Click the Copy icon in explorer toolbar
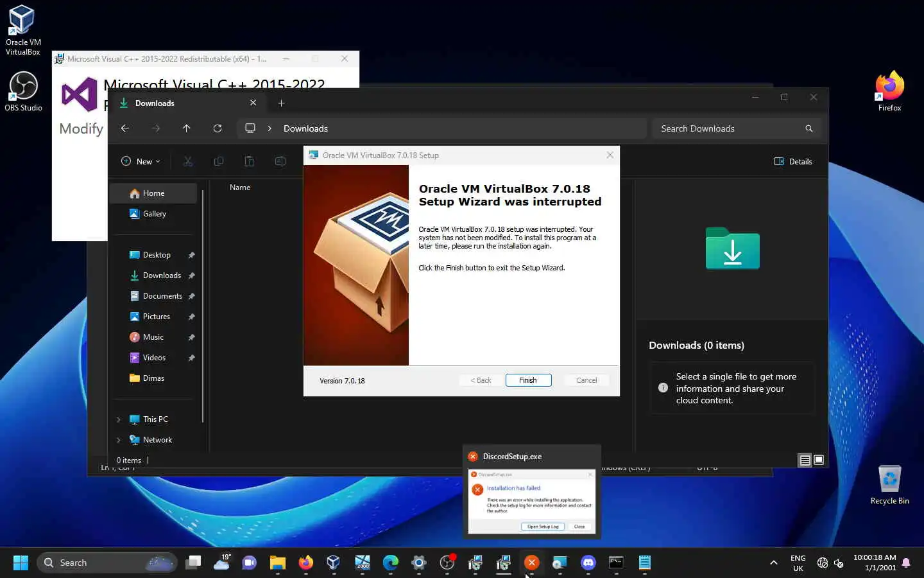Screen dimensions: 924x578 [x=219, y=161]
